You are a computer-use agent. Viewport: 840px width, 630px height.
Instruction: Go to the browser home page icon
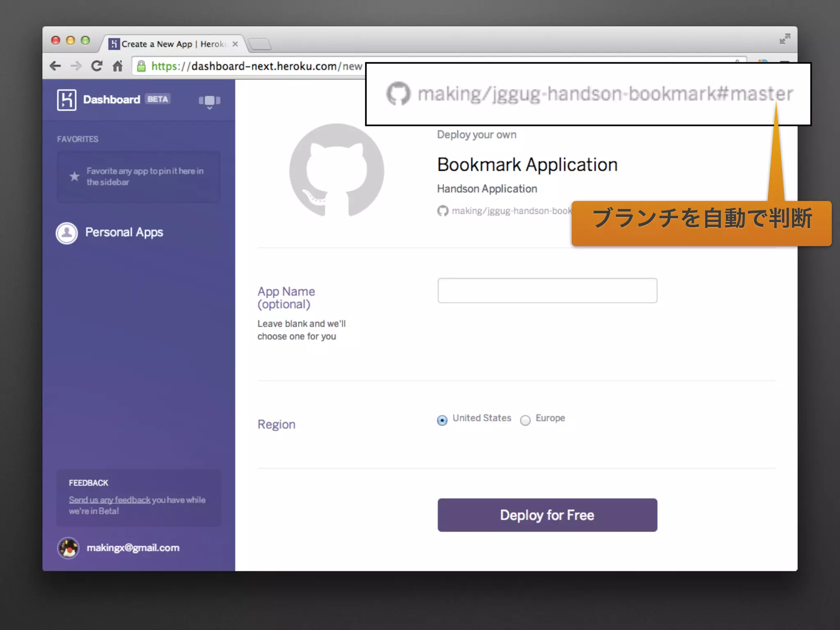coord(118,66)
